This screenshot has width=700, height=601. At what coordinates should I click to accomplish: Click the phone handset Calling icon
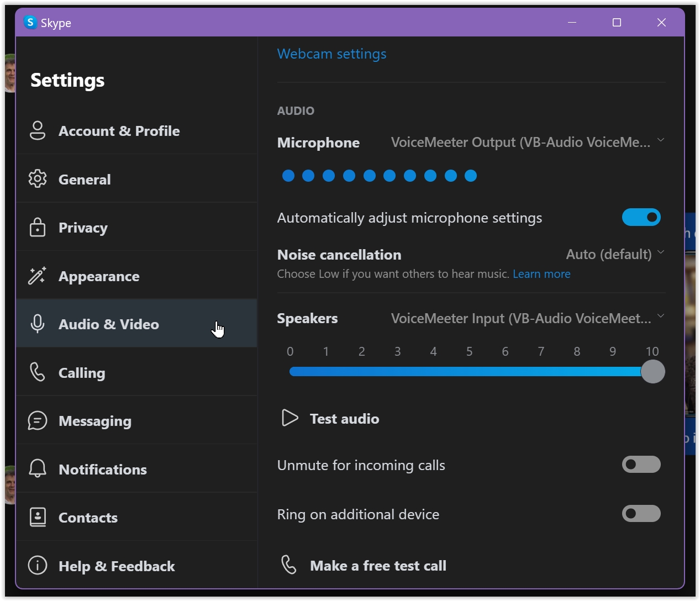(x=38, y=372)
